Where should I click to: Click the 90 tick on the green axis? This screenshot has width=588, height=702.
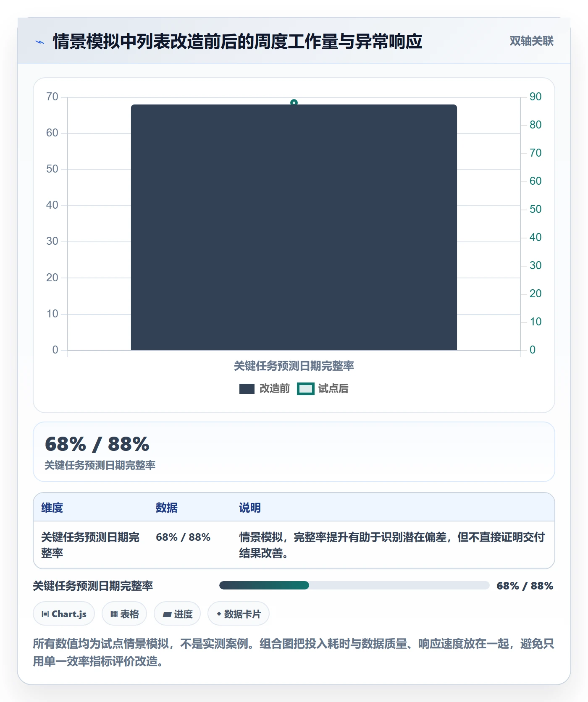pyautogui.click(x=535, y=97)
